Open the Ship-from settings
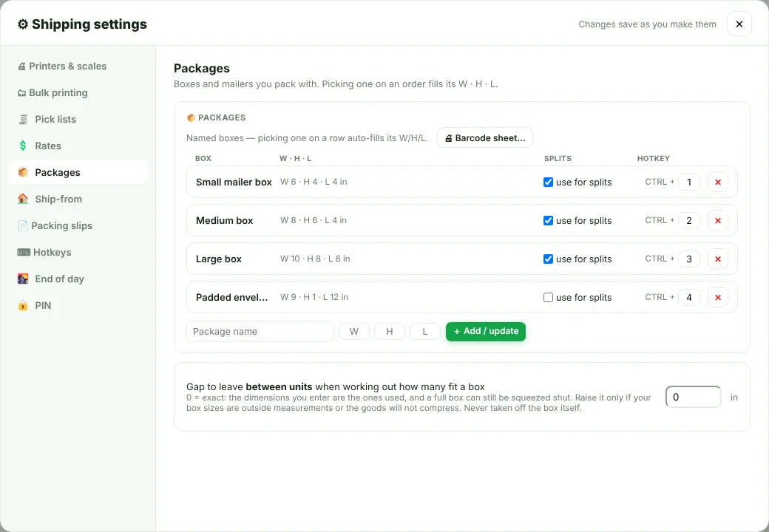The image size is (769, 532). [78, 199]
